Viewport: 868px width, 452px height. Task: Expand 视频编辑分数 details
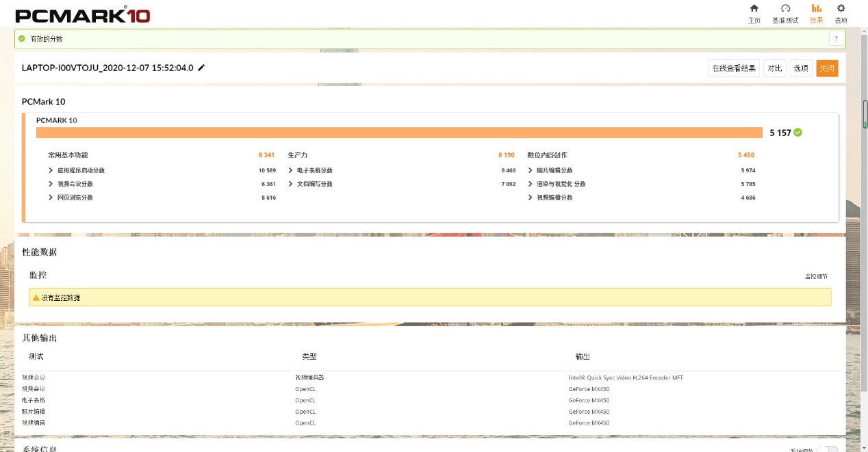[x=530, y=198]
